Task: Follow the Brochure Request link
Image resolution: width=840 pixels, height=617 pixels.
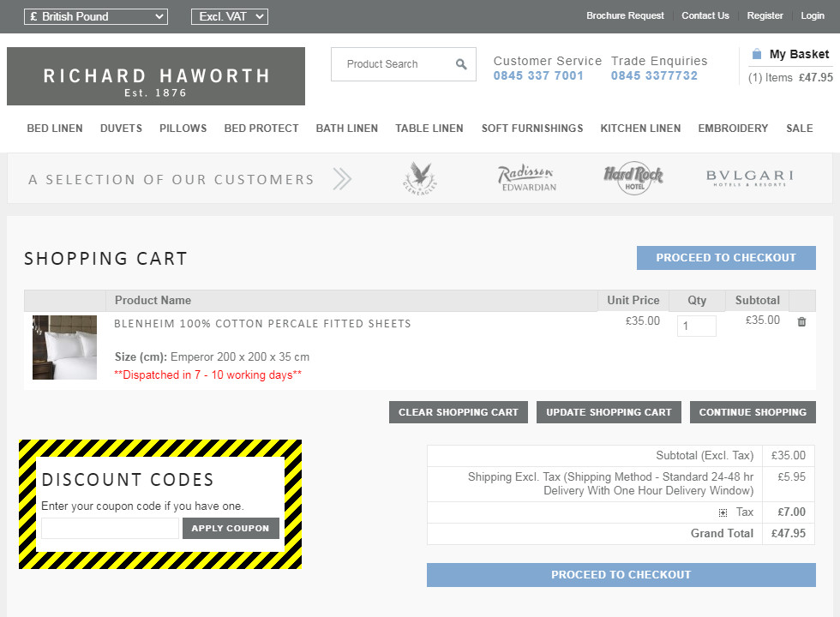Action: (625, 15)
